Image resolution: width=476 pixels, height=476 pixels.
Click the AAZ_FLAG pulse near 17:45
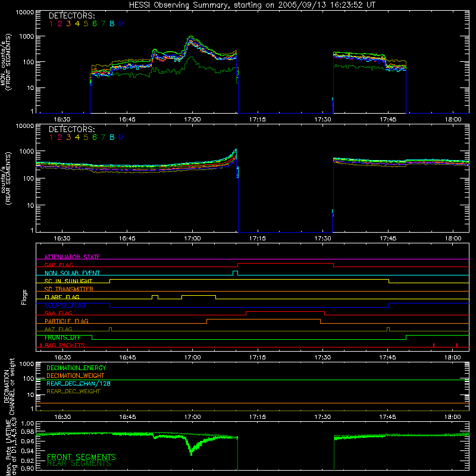[x=389, y=328]
